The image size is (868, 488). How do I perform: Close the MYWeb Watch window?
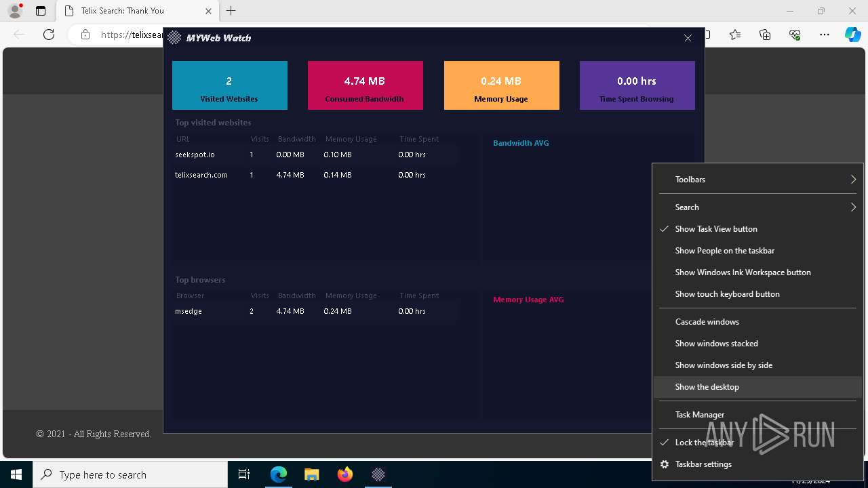click(x=688, y=38)
